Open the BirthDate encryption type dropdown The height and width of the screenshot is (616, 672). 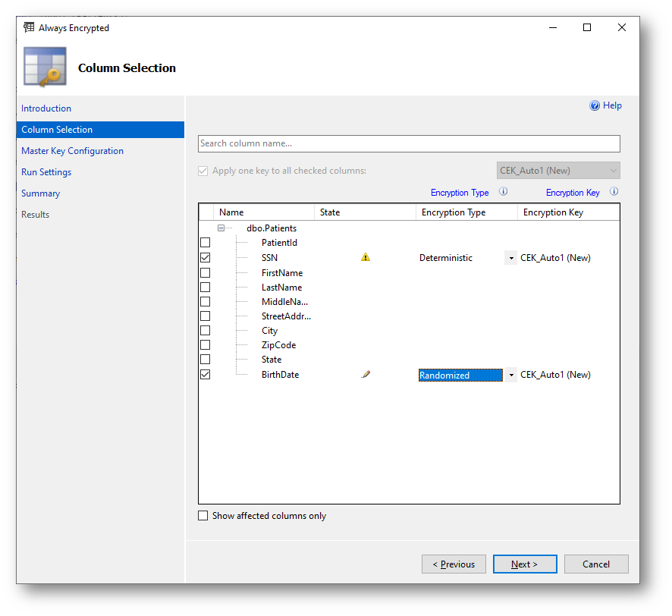(511, 375)
